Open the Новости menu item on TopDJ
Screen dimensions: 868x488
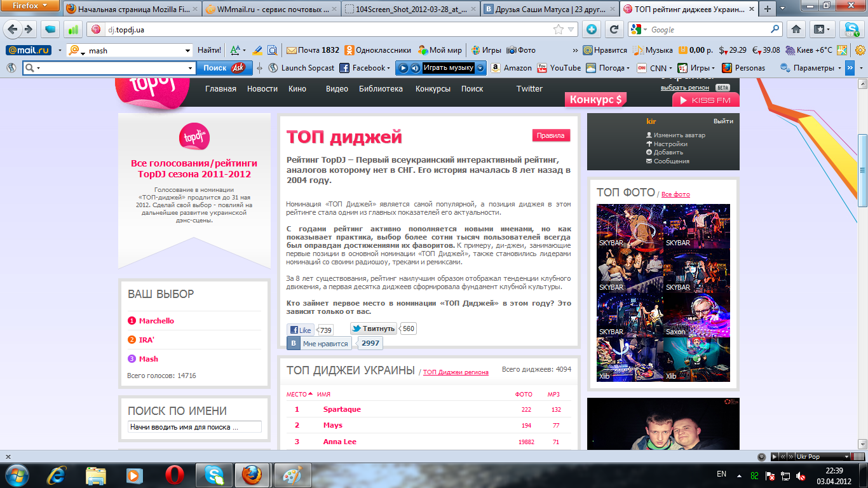[x=262, y=89]
